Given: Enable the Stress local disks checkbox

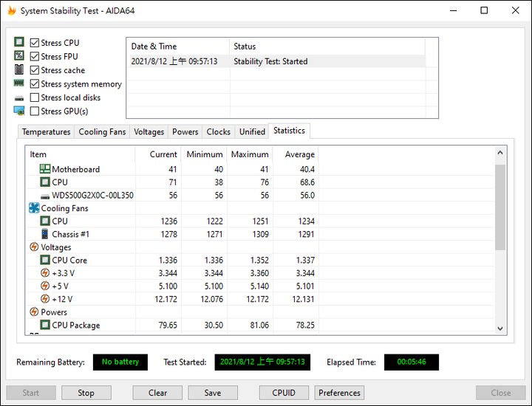Looking at the screenshot, I should (x=34, y=97).
